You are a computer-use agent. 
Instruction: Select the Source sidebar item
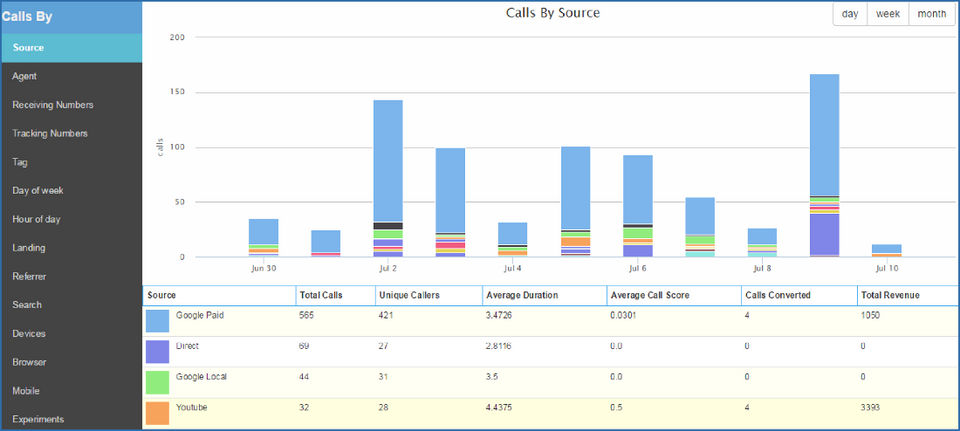pyautogui.click(x=72, y=48)
